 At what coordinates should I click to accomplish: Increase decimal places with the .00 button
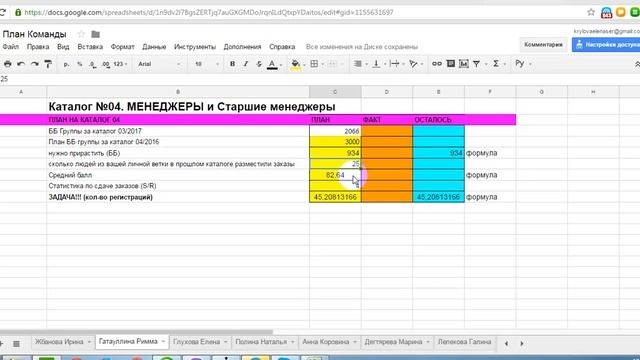click(106, 64)
